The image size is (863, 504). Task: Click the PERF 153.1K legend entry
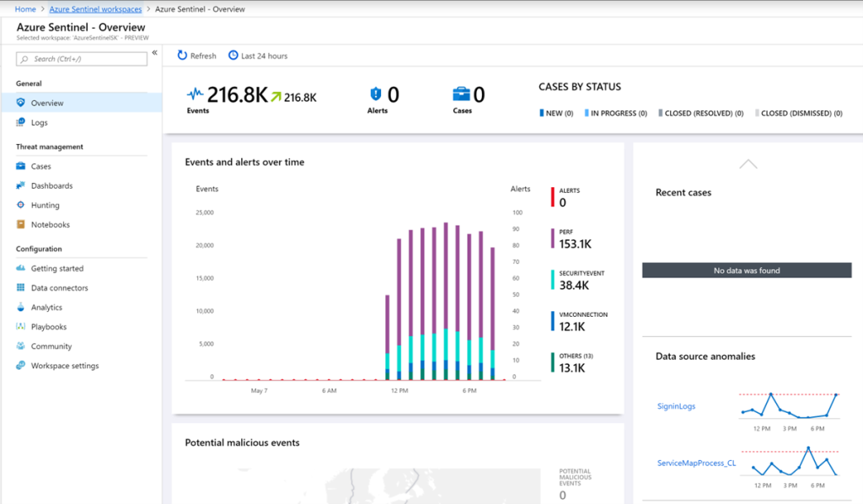point(571,239)
